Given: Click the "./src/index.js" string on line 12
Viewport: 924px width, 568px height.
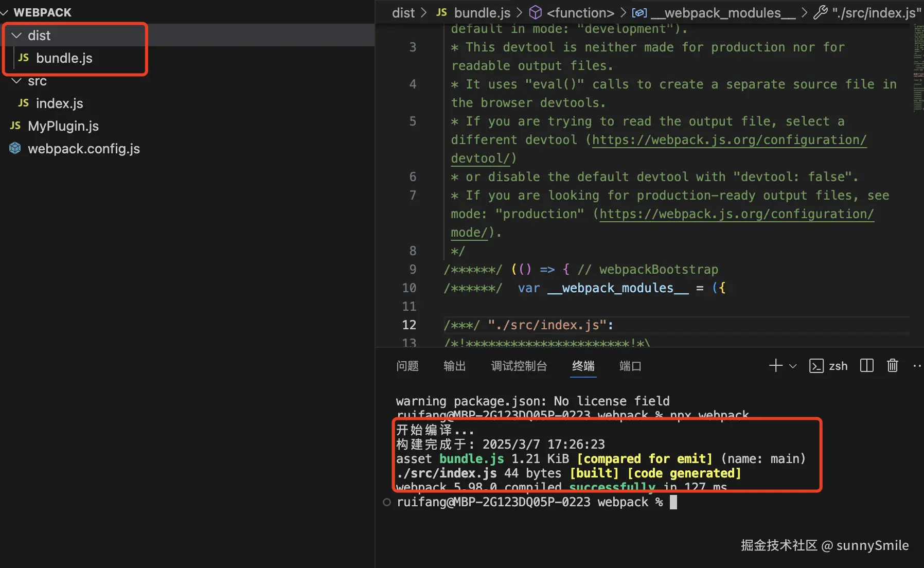Looking at the screenshot, I should pyautogui.click(x=547, y=325).
